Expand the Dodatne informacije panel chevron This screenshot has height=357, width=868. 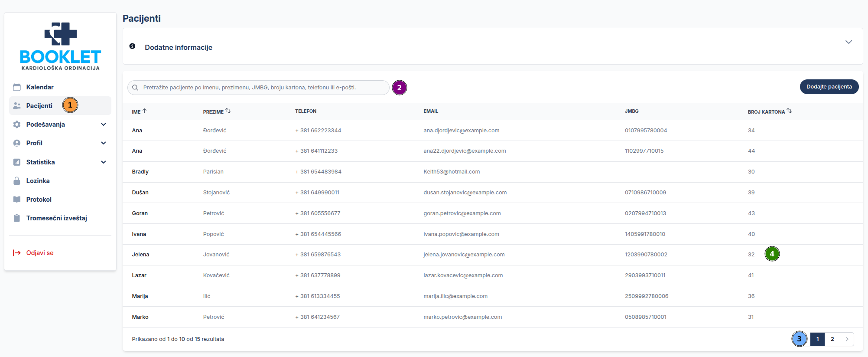click(x=848, y=42)
